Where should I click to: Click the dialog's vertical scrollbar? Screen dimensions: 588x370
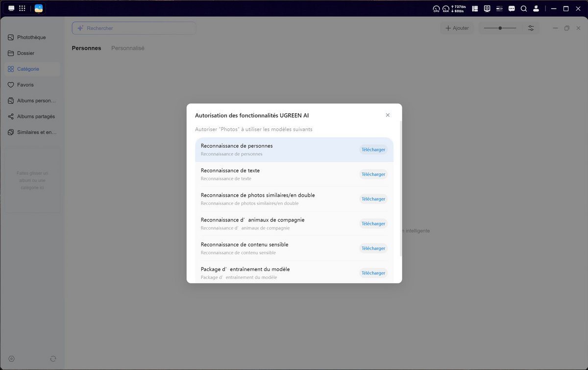pos(401,188)
